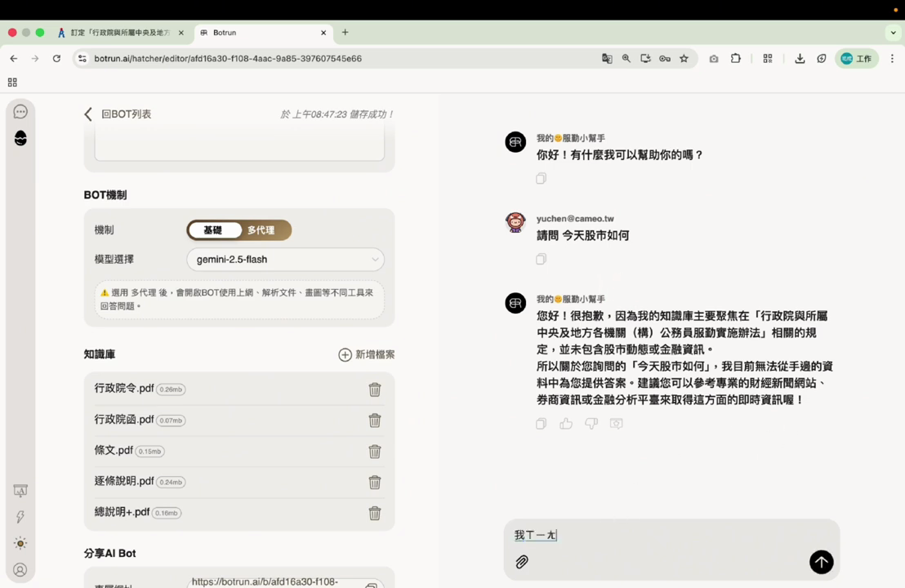Open a new browser tab
905x588 pixels.
click(346, 33)
